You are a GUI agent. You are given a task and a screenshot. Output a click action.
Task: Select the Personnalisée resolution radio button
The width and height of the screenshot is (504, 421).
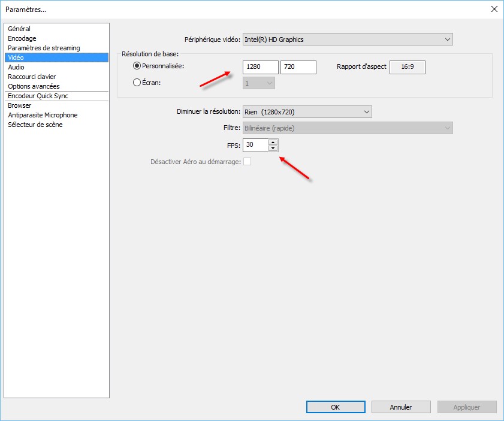coord(137,66)
